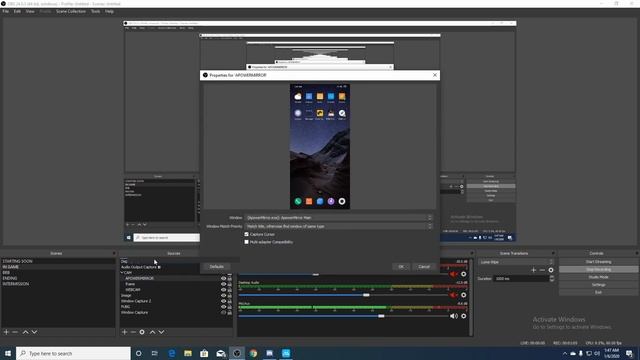Open the Scene Collection menu

(x=71, y=11)
